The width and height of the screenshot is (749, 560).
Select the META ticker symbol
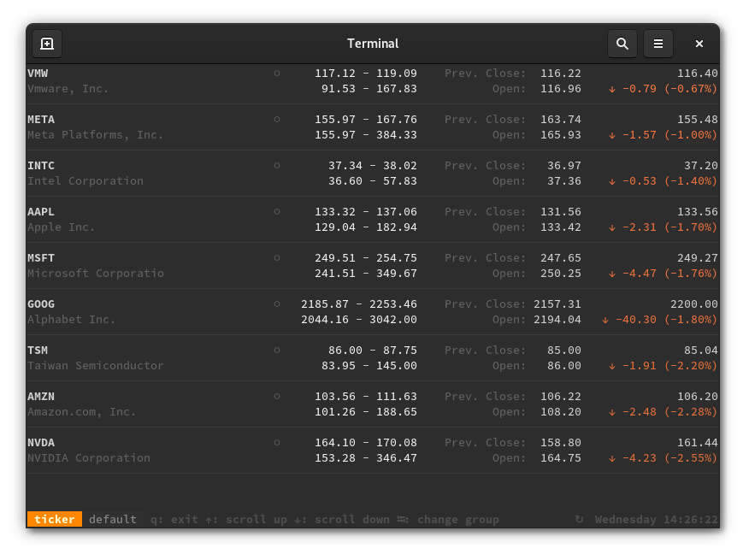[41, 119]
